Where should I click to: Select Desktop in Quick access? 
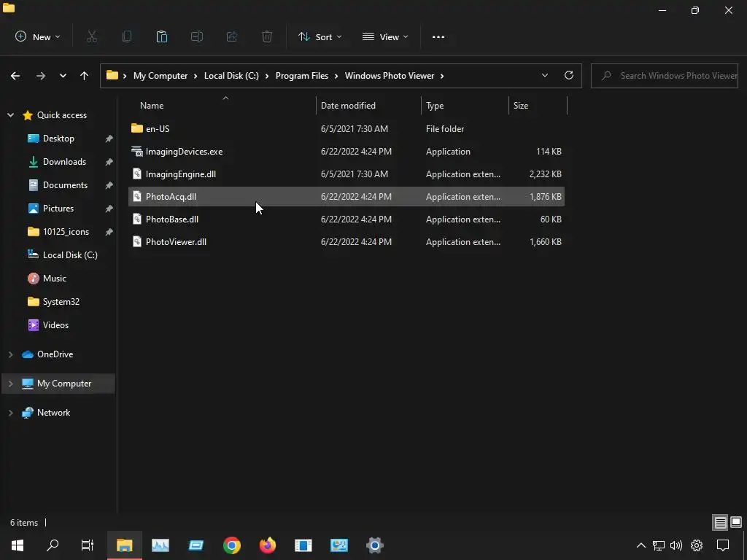click(x=58, y=138)
